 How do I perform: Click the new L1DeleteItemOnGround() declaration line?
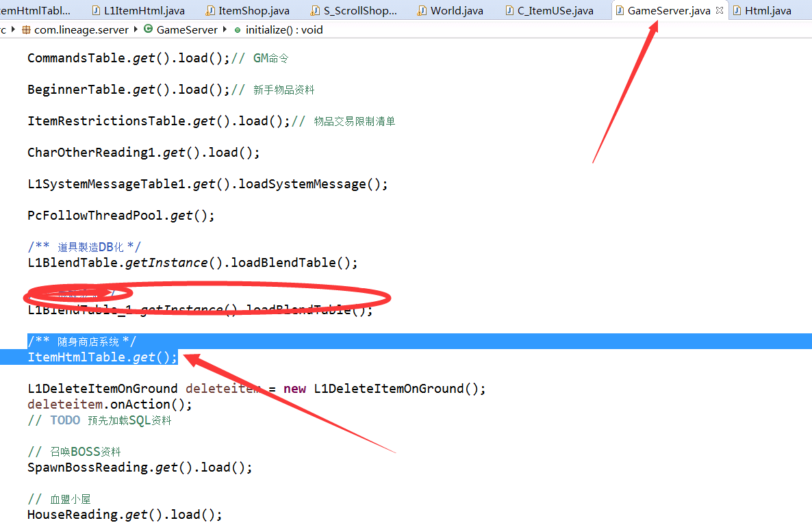coord(256,389)
